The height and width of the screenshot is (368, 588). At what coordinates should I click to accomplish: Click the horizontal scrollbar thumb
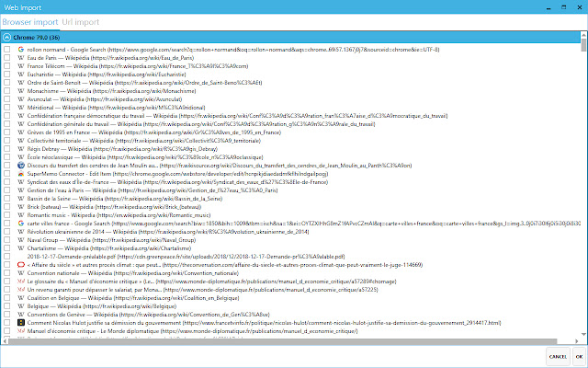click(x=283, y=341)
